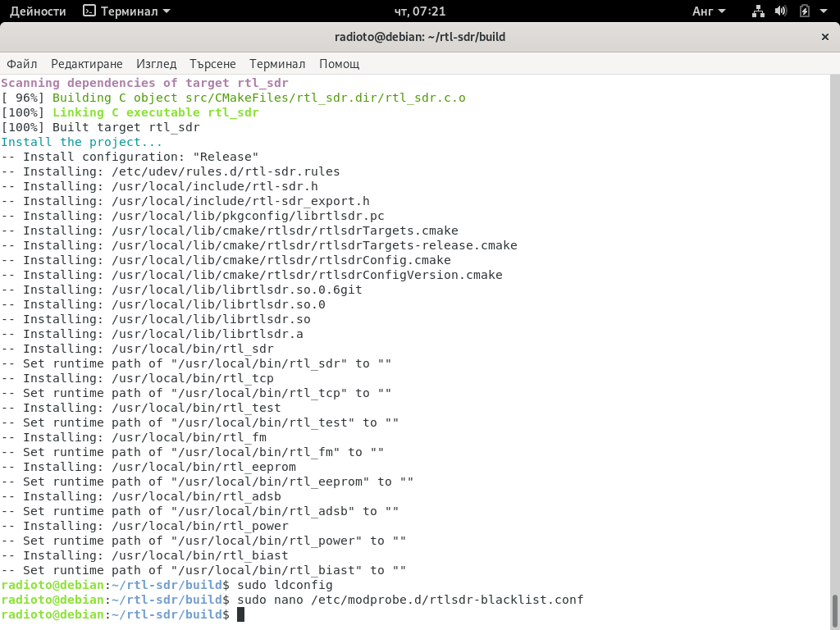Viewport: 840px width, 630px height.
Task: Click 'Installing: /usr/local/bin/rtl_adsb' line
Action: 141,496
